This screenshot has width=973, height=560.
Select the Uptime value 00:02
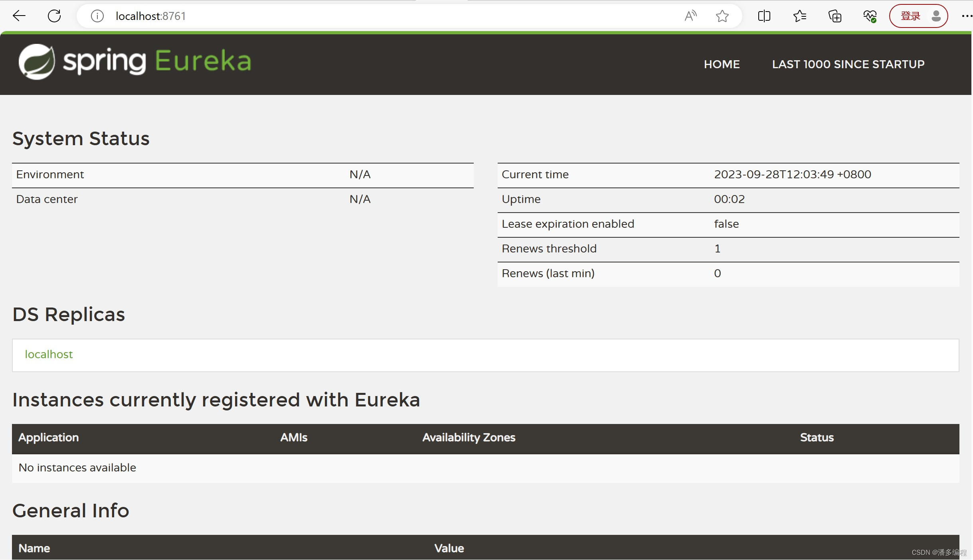pyautogui.click(x=729, y=199)
